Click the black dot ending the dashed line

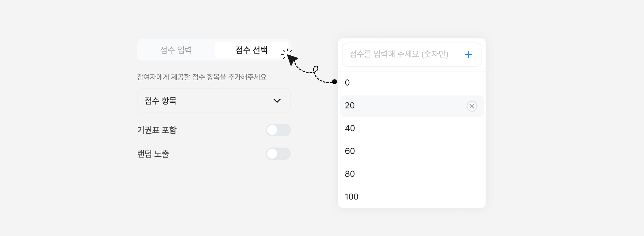(x=335, y=82)
